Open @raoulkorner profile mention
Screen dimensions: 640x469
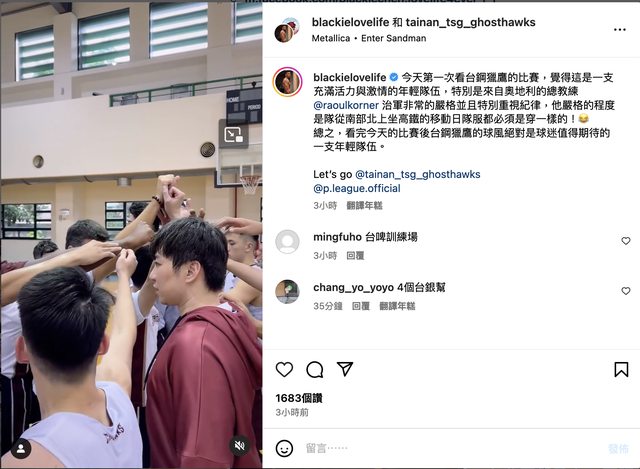point(346,105)
